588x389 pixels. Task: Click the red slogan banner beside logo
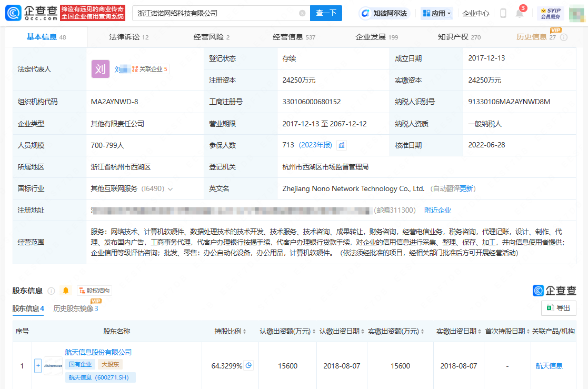(x=93, y=13)
